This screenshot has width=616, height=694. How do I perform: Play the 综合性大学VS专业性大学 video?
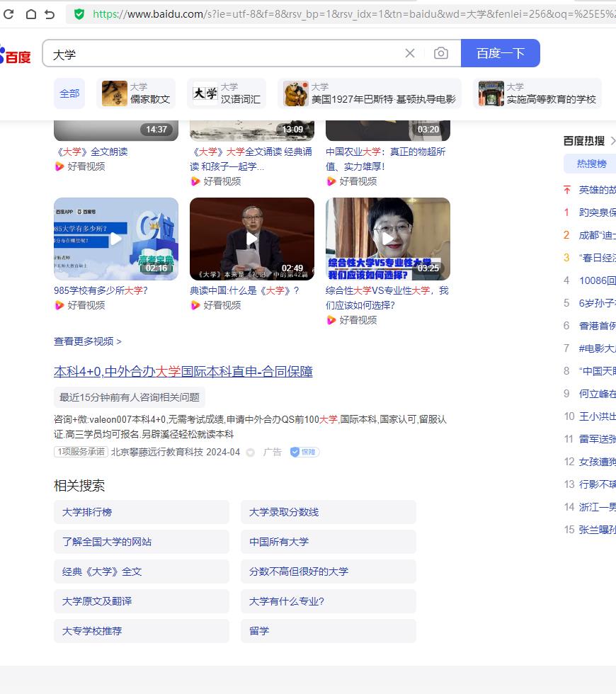tap(388, 239)
